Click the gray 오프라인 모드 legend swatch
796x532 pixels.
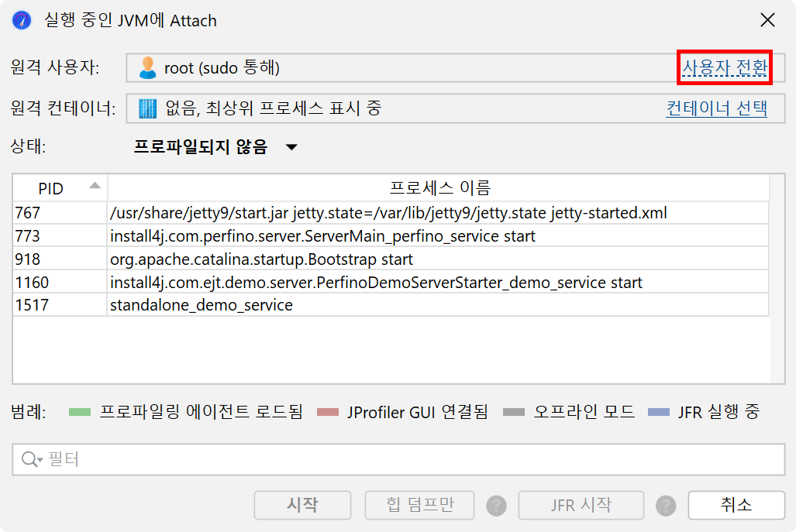click(514, 412)
